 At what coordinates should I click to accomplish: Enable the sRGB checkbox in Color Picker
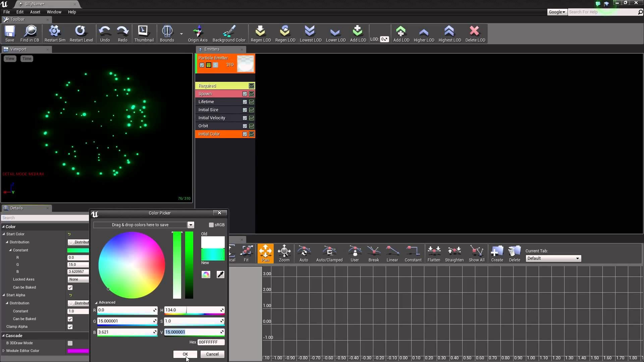[211, 225]
